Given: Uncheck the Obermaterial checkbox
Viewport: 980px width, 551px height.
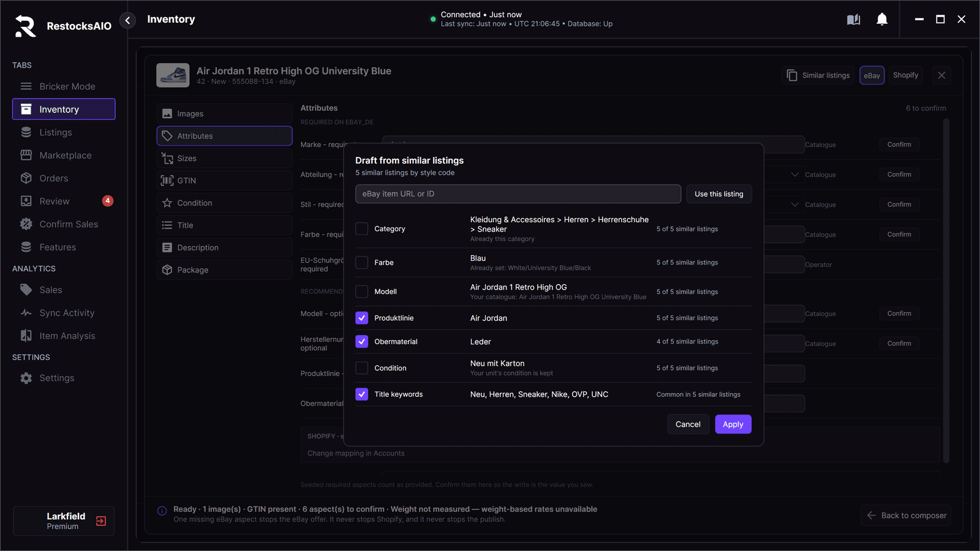Looking at the screenshot, I should click(x=362, y=342).
